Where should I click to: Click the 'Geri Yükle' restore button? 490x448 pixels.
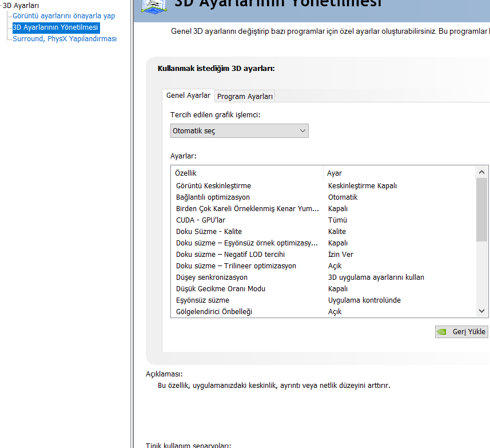click(461, 332)
